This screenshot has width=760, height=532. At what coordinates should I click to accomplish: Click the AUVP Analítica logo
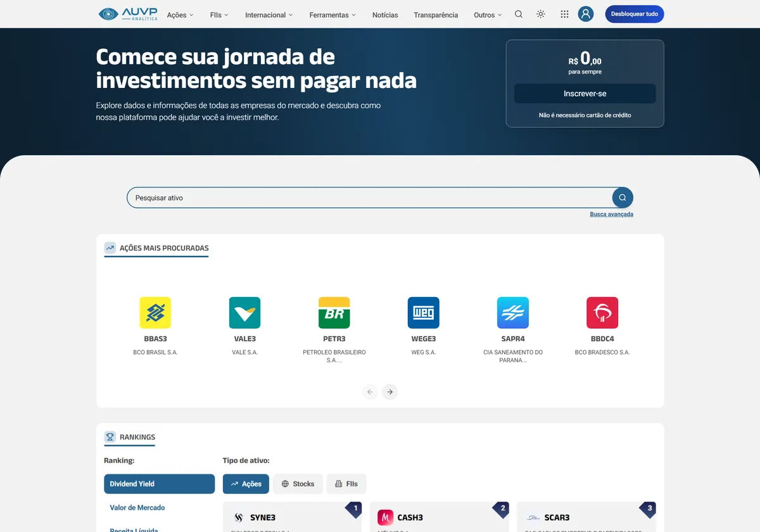(129, 14)
